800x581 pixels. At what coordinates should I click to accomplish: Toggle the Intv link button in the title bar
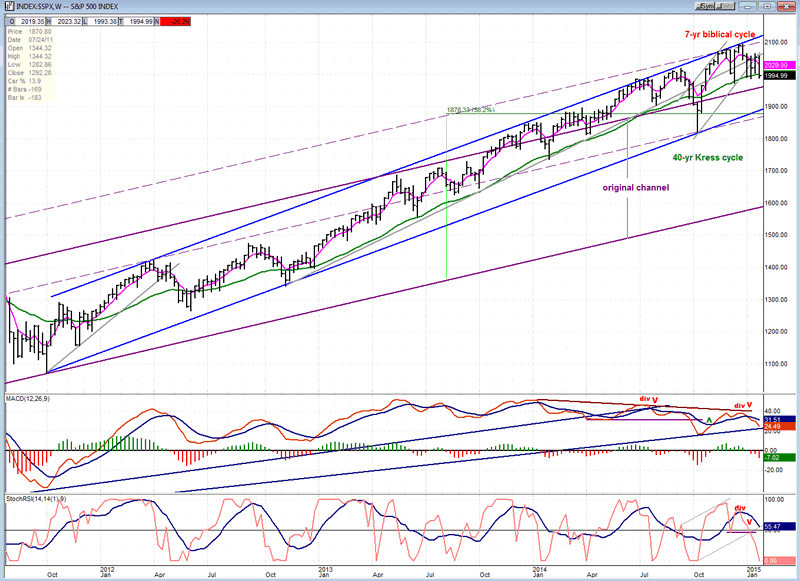[725, 6]
